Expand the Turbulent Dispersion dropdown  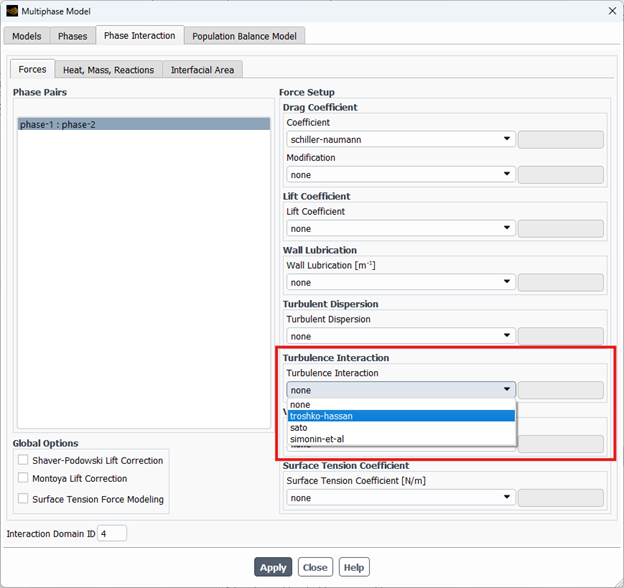click(x=400, y=337)
